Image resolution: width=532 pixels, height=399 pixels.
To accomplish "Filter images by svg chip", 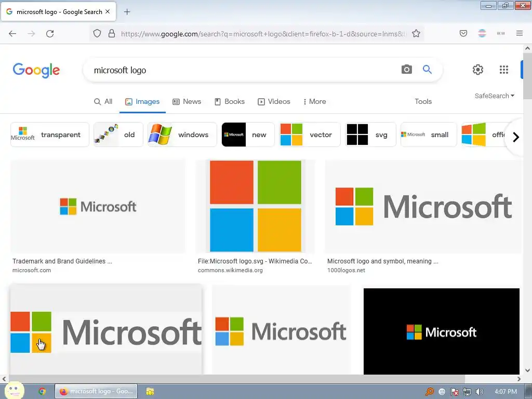I will click(370, 135).
